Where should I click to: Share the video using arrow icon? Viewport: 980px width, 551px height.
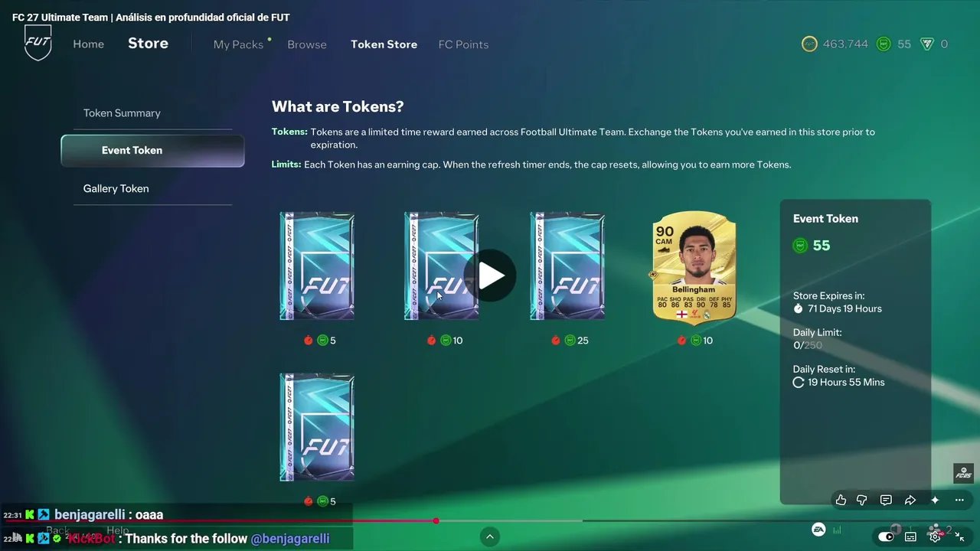pyautogui.click(x=910, y=500)
